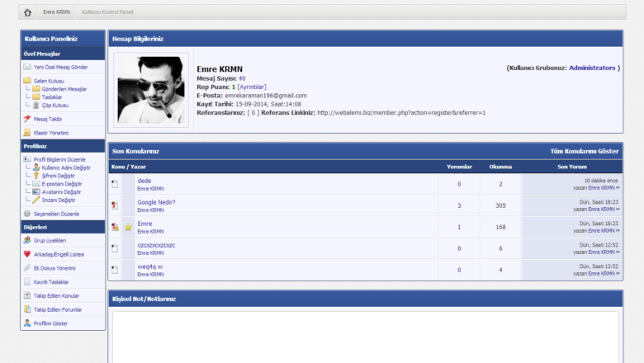This screenshot has height=363, width=644.
Task: Click the key icon for Şifreni Değiştir
Action: 36,176
